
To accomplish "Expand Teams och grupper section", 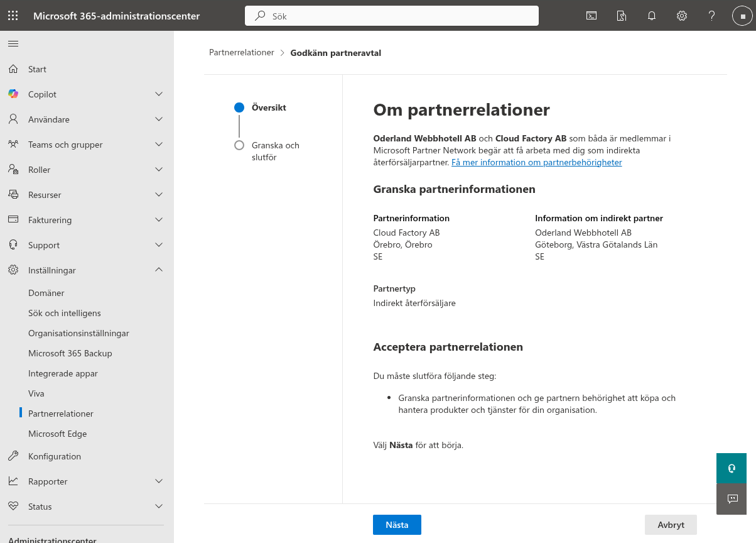I will 159,145.
